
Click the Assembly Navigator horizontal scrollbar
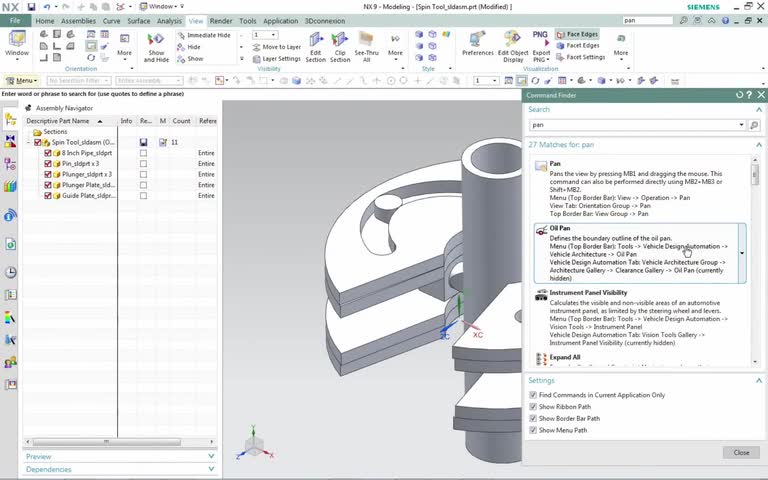click(106, 442)
